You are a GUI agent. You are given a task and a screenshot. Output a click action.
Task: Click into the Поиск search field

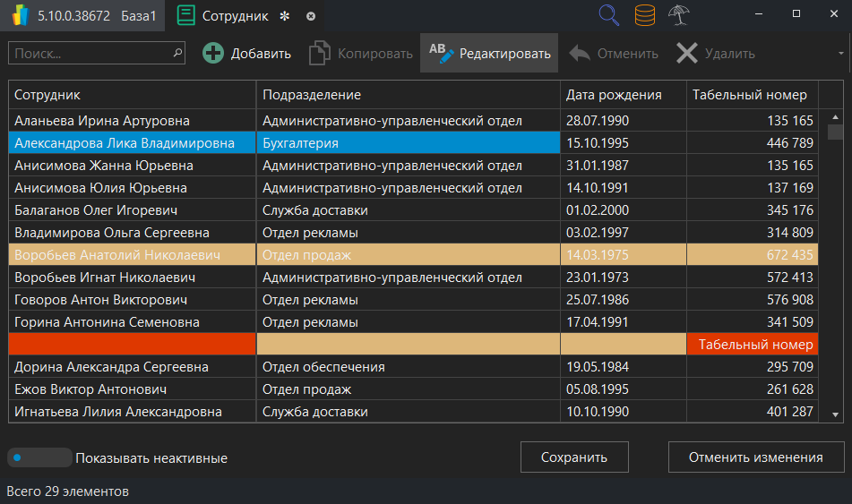90,54
